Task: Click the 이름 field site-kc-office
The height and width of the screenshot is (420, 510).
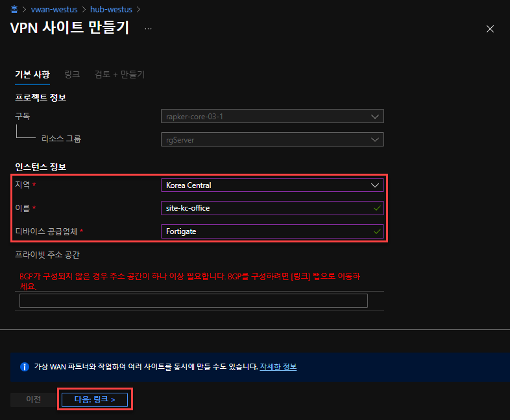Action: (273, 208)
